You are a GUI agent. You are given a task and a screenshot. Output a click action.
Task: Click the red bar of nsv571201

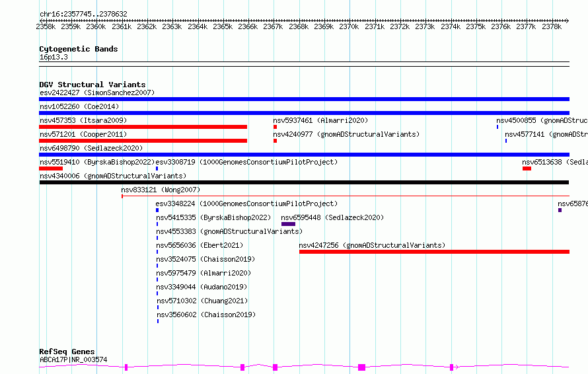pos(143,141)
